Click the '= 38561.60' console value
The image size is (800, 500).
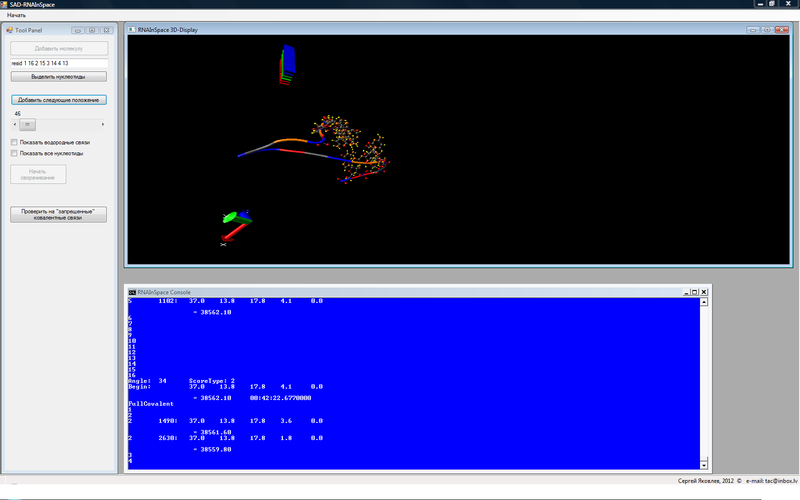[212, 432]
